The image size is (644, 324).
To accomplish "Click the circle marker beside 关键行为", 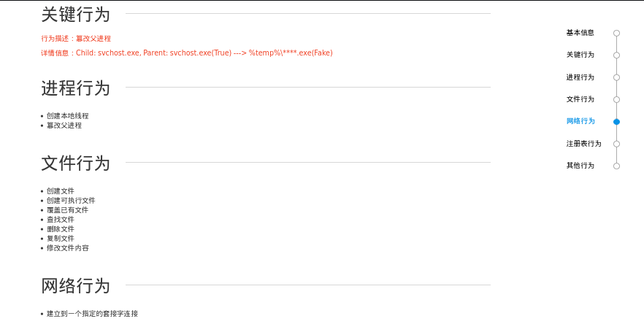I will click(616, 55).
